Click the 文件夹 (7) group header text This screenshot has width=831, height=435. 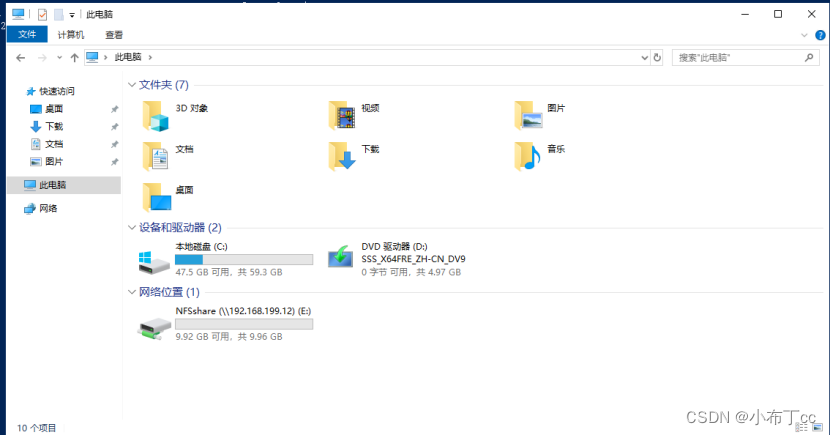(164, 85)
